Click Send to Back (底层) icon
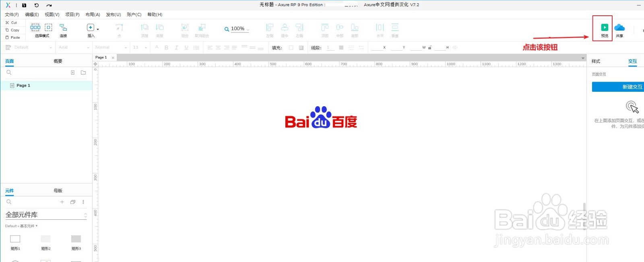 pyautogui.click(x=159, y=27)
